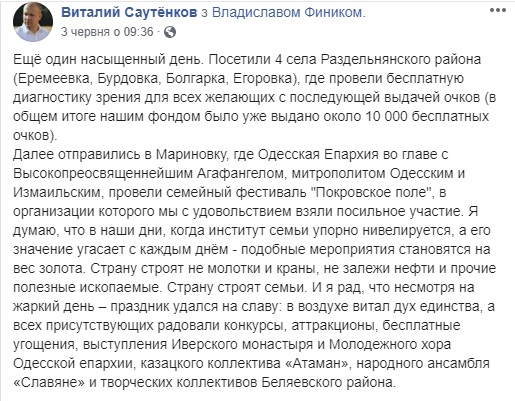515x401 pixels.
Task: Click the word "Раздельнянского" in the post
Action: coord(377,60)
